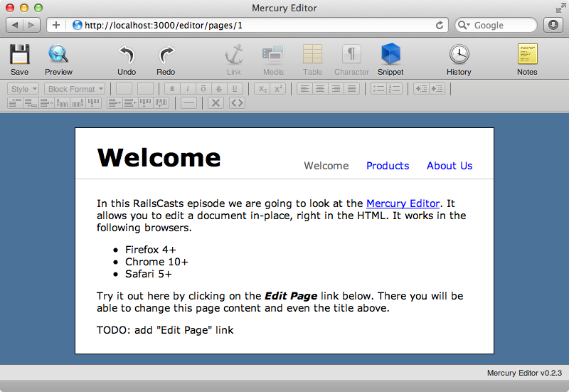Click the bold 'Edit Page' text
The height and width of the screenshot is (392, 569).
point(291,296)
